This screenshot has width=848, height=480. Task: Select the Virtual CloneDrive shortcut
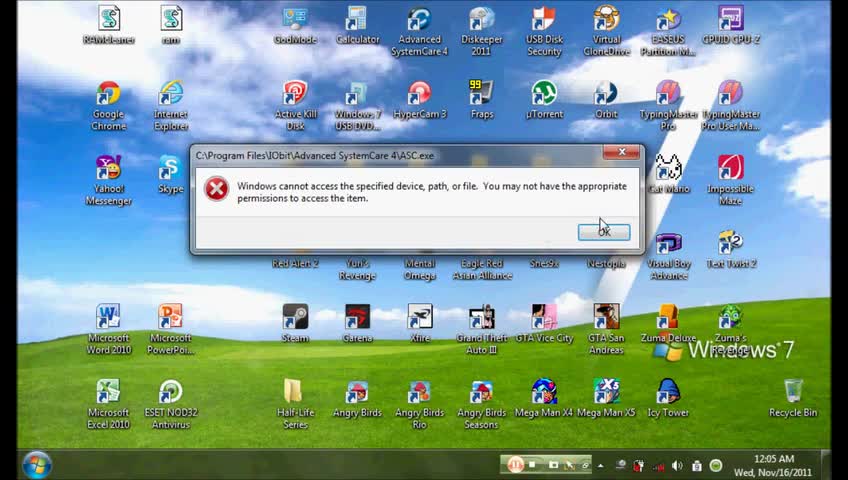coord(606,31)
